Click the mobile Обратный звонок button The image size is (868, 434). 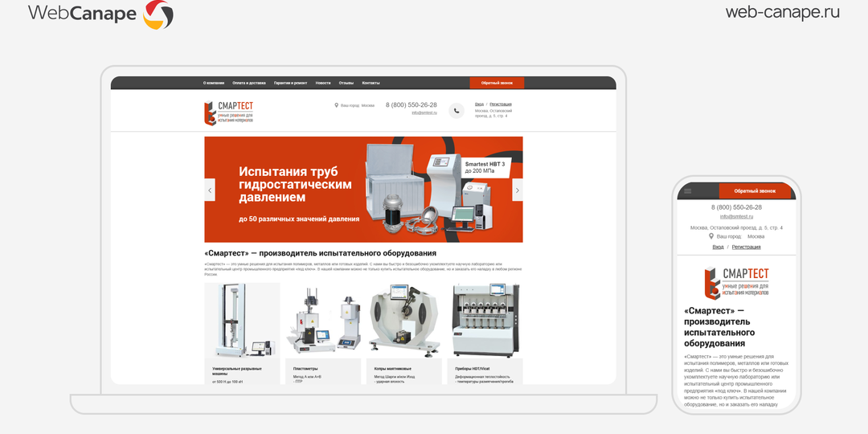[x=755, y=191]
